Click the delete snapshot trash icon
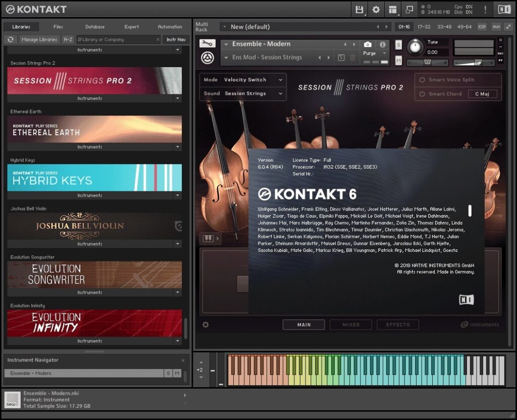 pyautogui.click(x=352, y=58)
